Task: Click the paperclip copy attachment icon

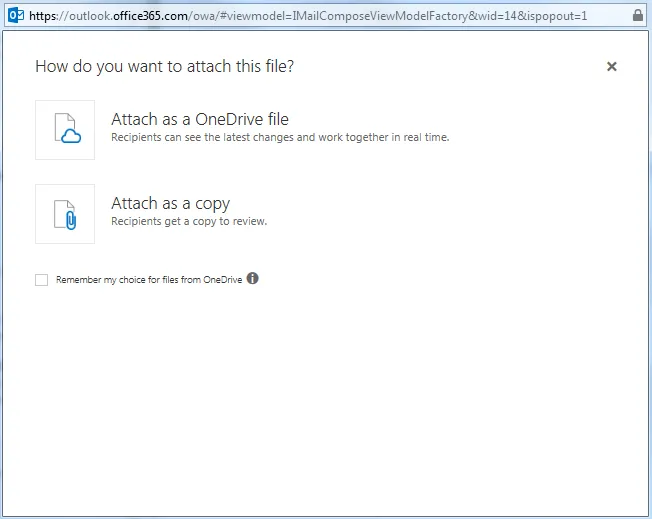Action: [65, 214]
